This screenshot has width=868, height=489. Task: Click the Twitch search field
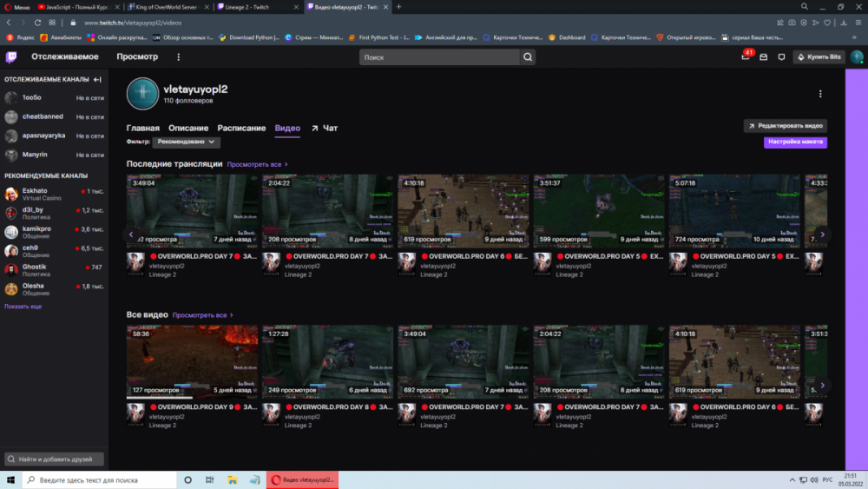coord(439,57)
